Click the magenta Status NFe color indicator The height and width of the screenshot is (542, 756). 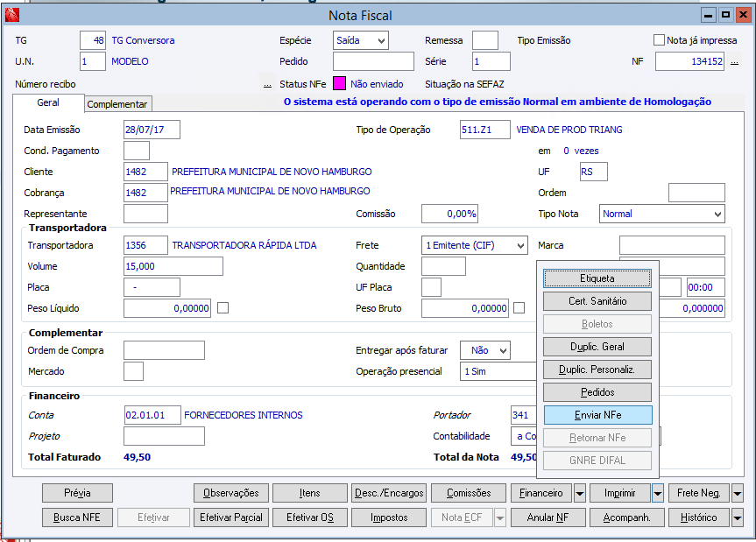point(339,85)
